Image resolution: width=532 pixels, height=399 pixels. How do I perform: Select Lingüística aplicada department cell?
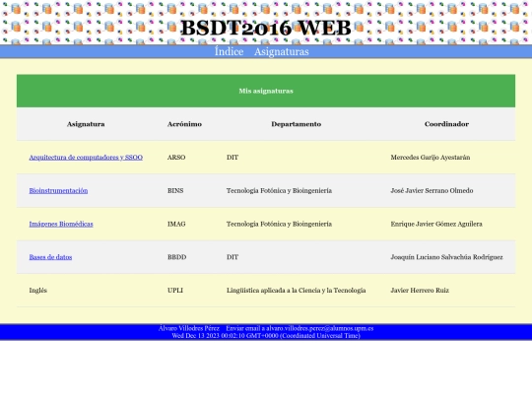pos(297,291)
